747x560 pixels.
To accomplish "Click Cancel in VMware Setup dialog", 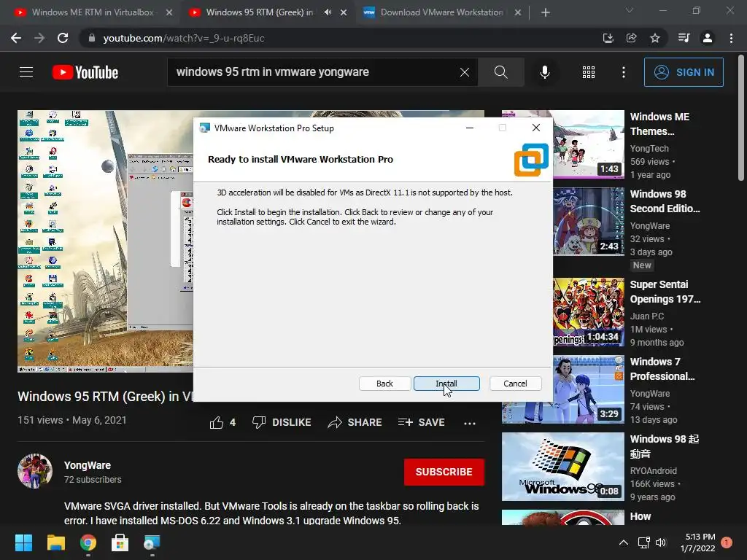I will 515,384.
